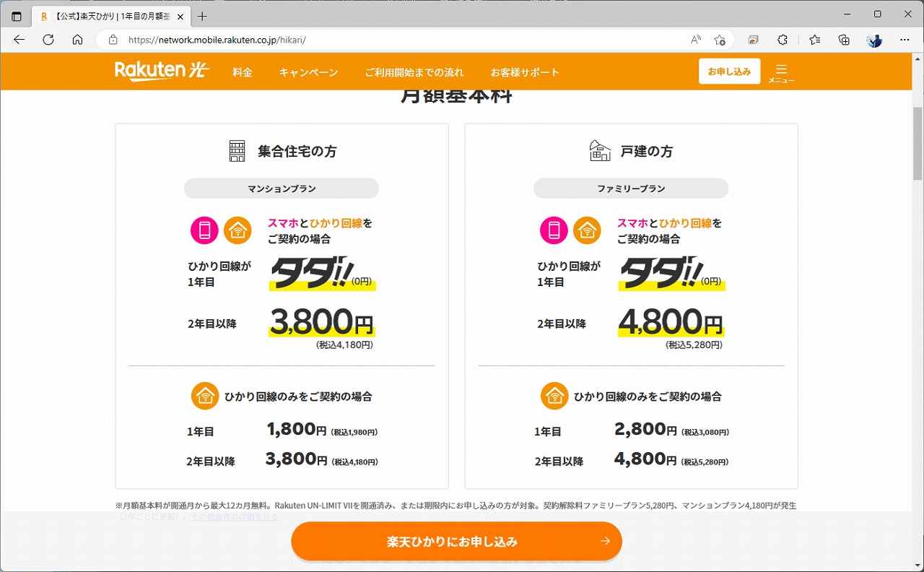Open the 料金 navigation item

tap(242, 71)
